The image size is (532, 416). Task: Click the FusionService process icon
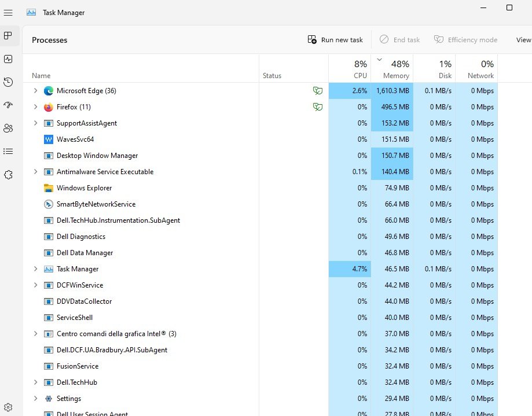[x=49, y=366]
